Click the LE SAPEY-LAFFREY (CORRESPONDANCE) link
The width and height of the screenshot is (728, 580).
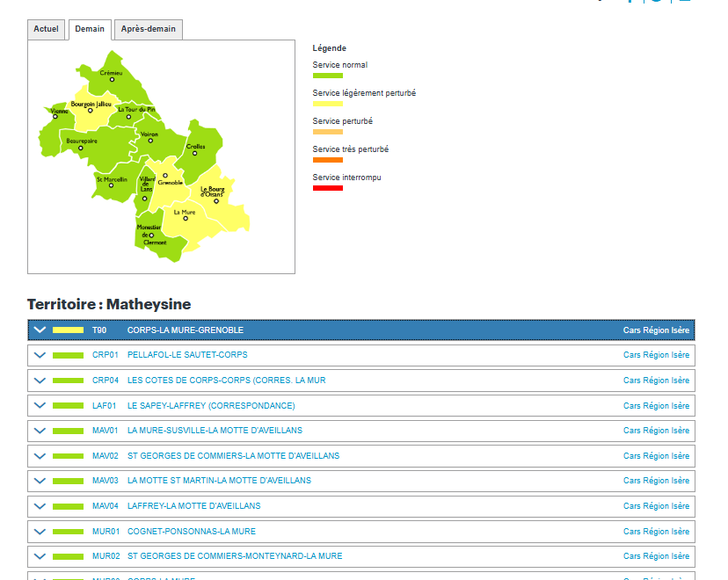(x=211, y=406)
